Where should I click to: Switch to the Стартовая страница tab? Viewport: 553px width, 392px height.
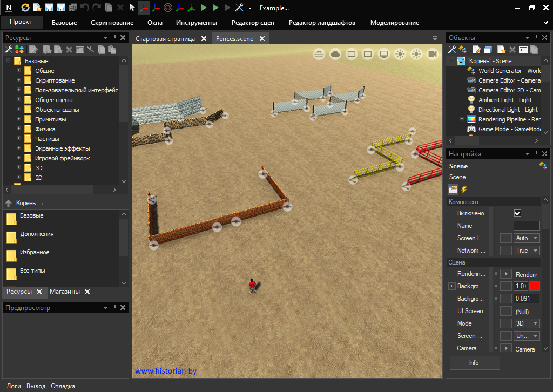(165, 39)
